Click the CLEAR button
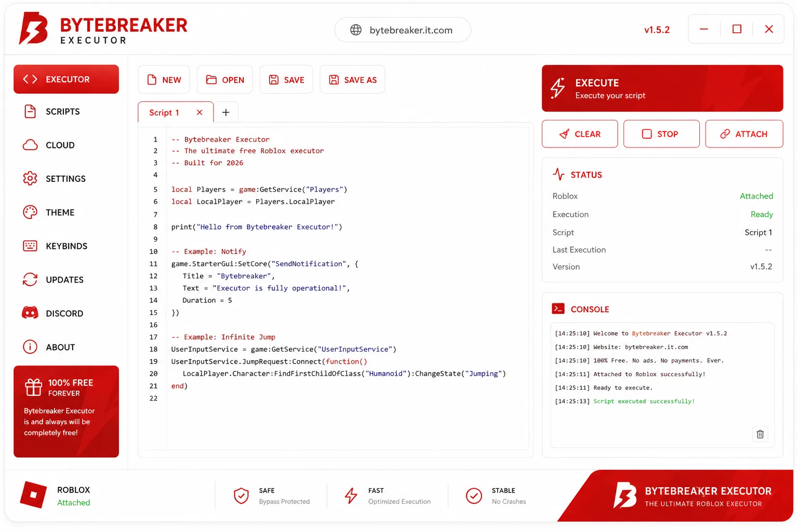The height and width of the screenshot is (532, 798). 580,134
